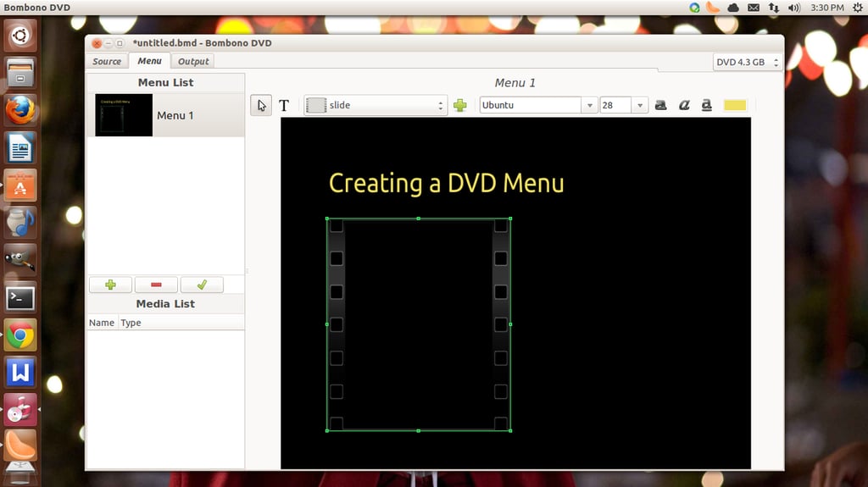This screenshot has height=487, width=868.
Task: Open the slide frame style dropdown
Action: click(x=376, y=105)
